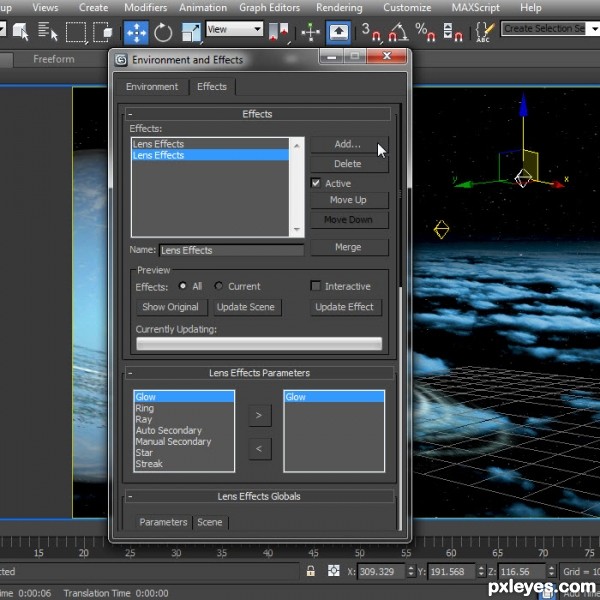Select Auto Secondary in lens effects list
Viewport: 600px width, 600px height.
pyautogui.click(x=184, y=430)
